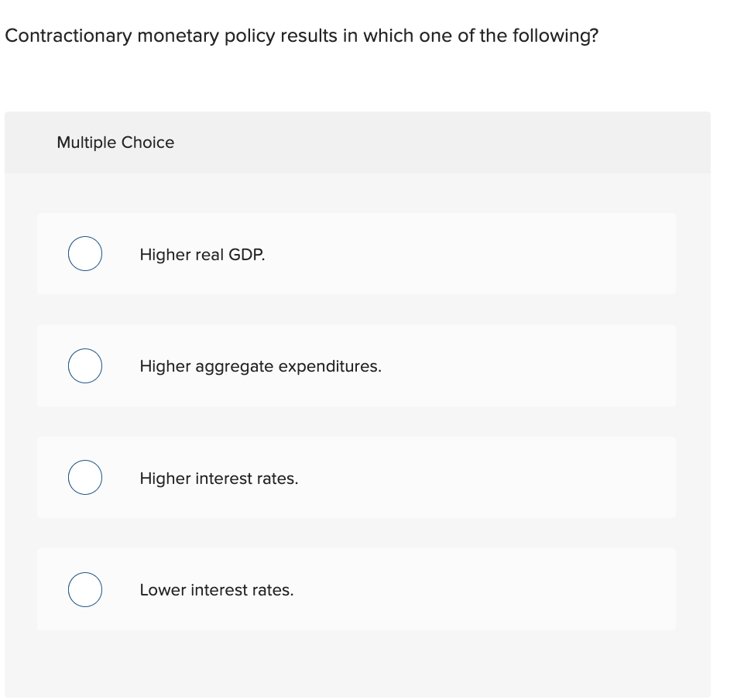Click the text Higher interest rates
Viewport: 751px width, 700px height.
point(219,479)
